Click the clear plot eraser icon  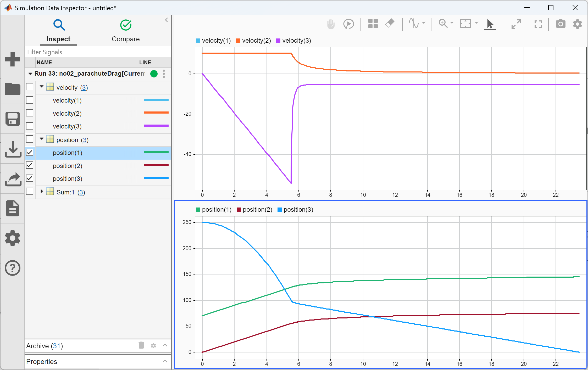pos(390,24)
